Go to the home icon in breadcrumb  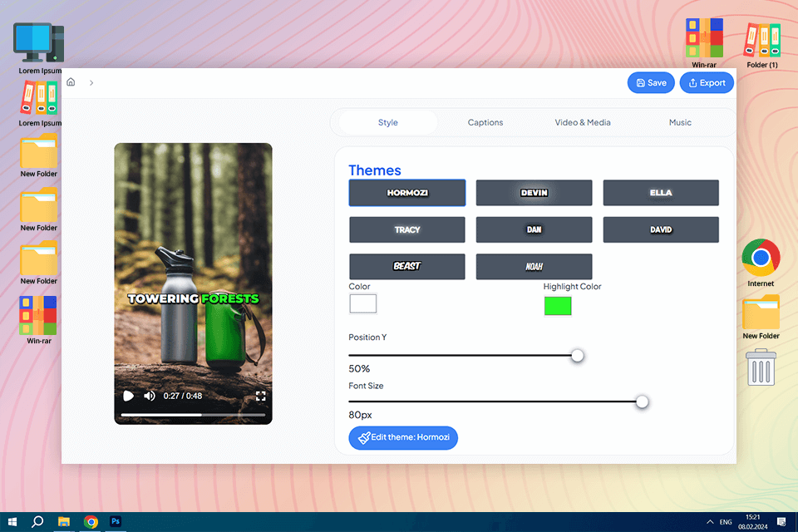71,82
